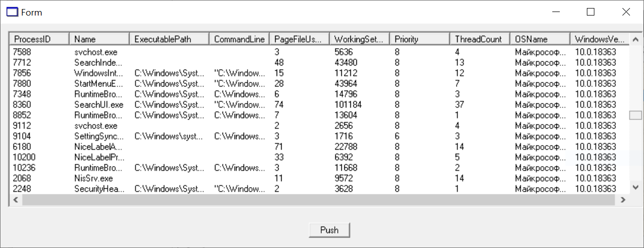644x248 pixels.
Task: Click the Priority column header
Action: [x=420, y=39]
